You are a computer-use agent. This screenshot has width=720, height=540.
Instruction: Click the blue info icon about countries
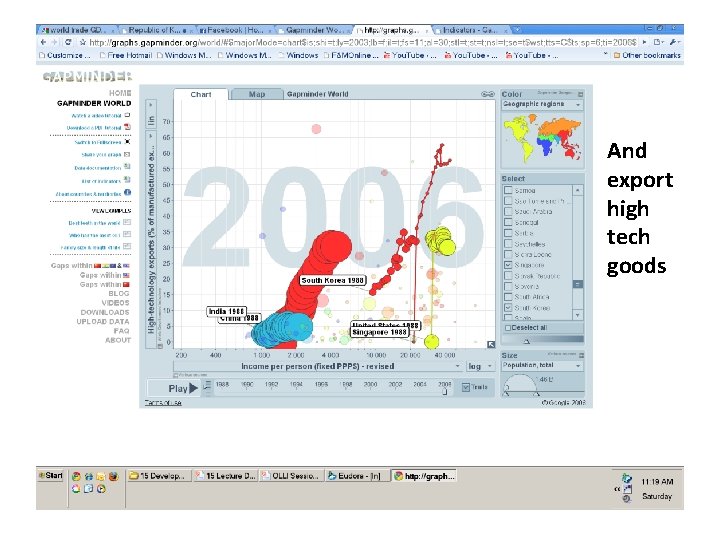pos(128,193)
